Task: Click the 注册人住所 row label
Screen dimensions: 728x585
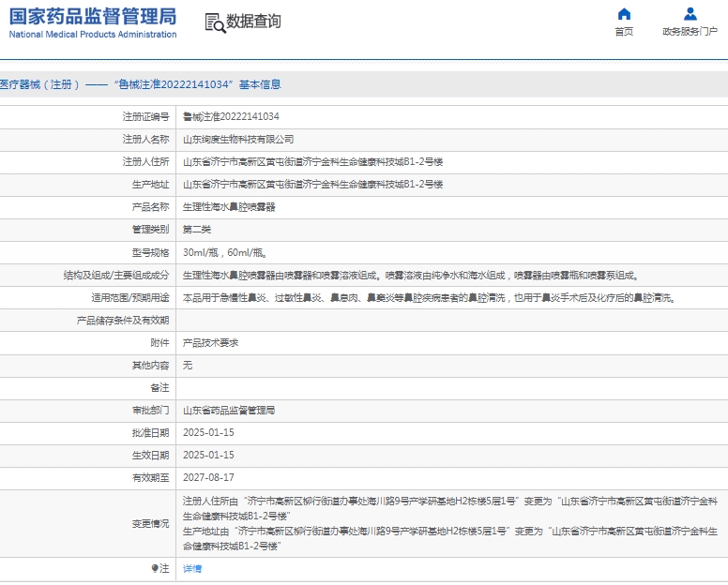Action: tap(145, 162)
